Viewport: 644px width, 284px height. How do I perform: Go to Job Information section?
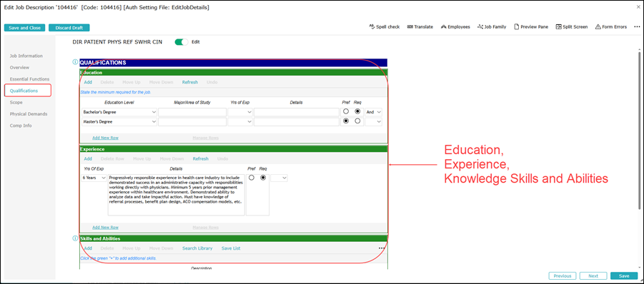pyautogui.click(x=26, y=56)
